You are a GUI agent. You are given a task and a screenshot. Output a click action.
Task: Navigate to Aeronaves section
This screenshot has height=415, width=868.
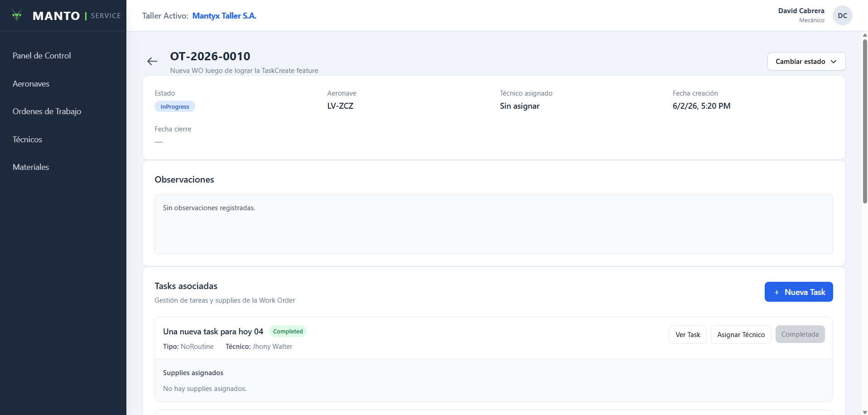pos(31,84)
